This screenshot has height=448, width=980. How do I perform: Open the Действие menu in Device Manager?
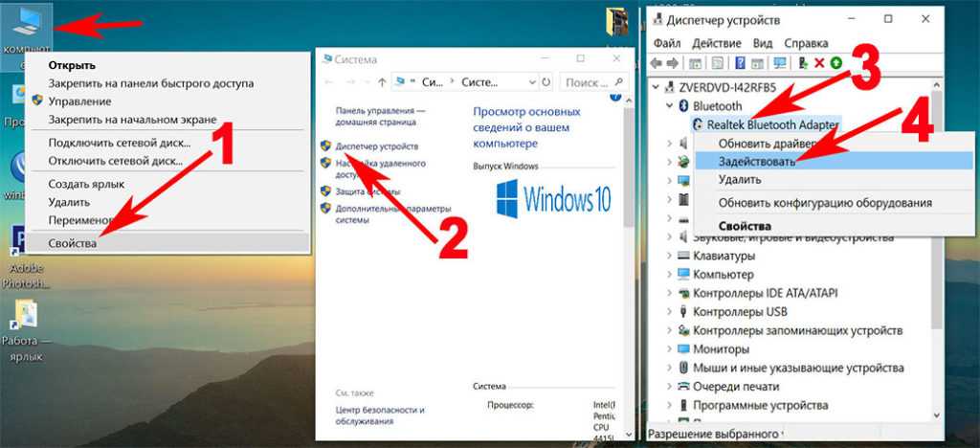[x=717, y=43]
